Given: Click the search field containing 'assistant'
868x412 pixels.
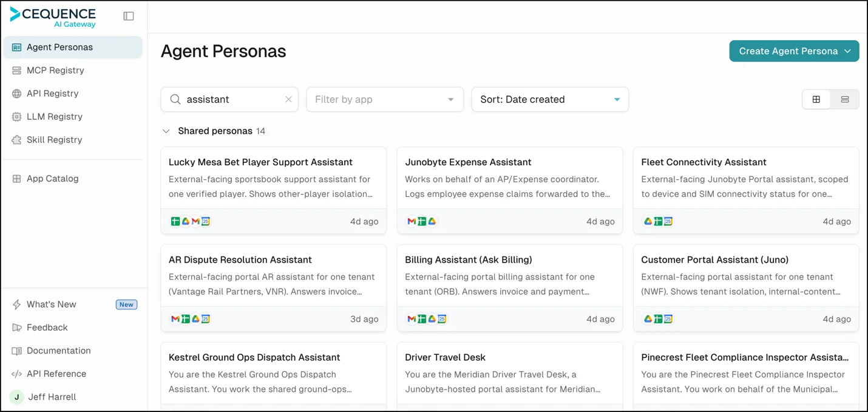Looking at the screenshot, I should 229,100.
